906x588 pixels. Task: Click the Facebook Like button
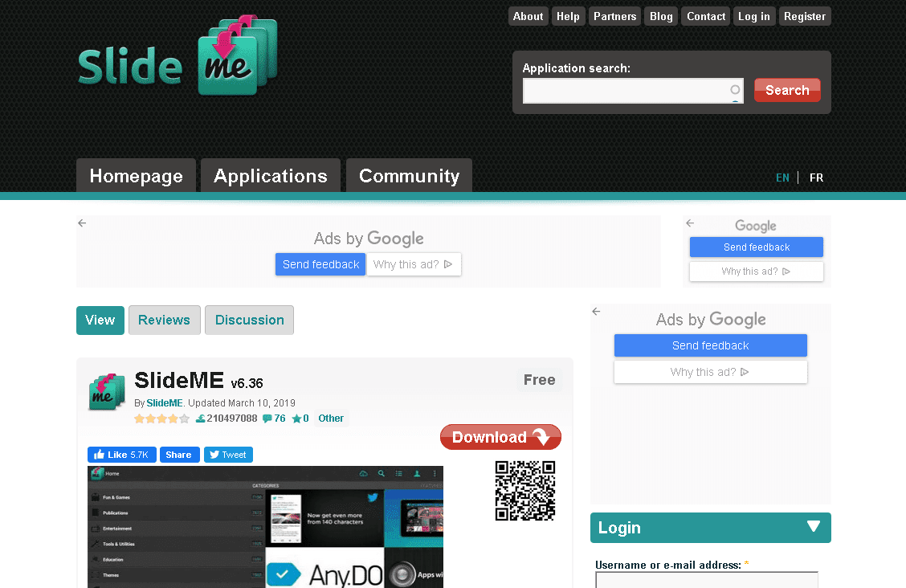click(x=121, y=455)
